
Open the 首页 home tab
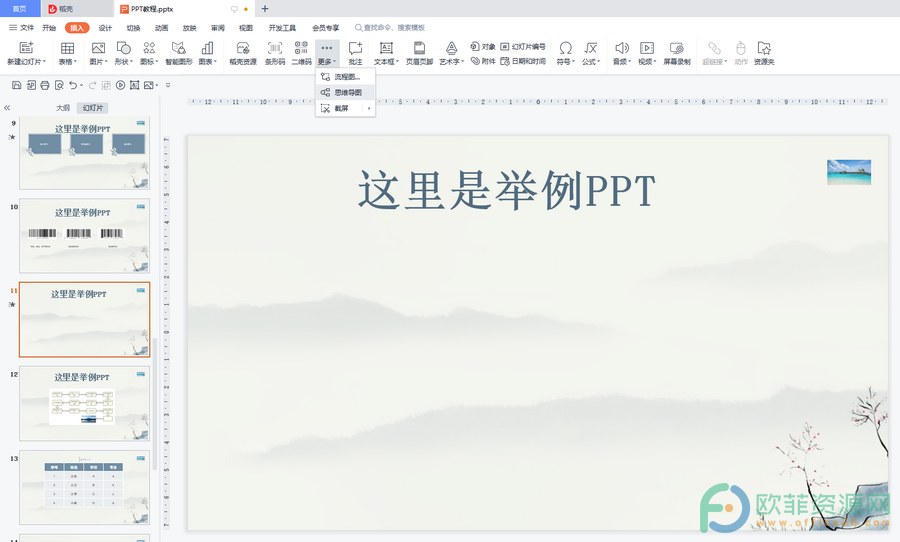pos(20,9)
